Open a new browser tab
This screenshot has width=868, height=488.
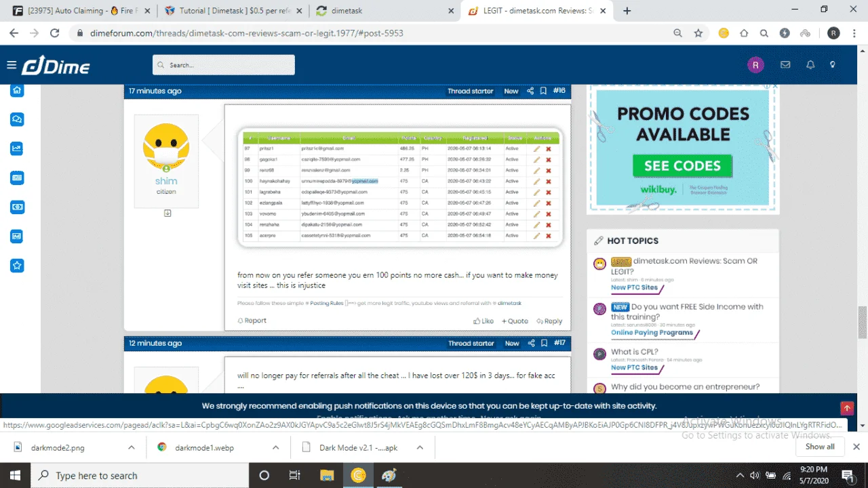(x=627, y=11)
